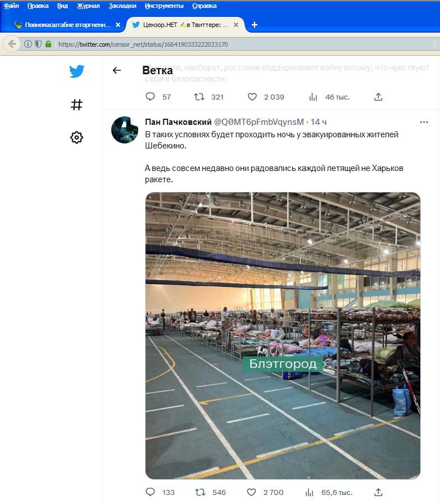
Task: Close the Цензор.НЕТ Twitter tab
Action: tap(236, 25)
